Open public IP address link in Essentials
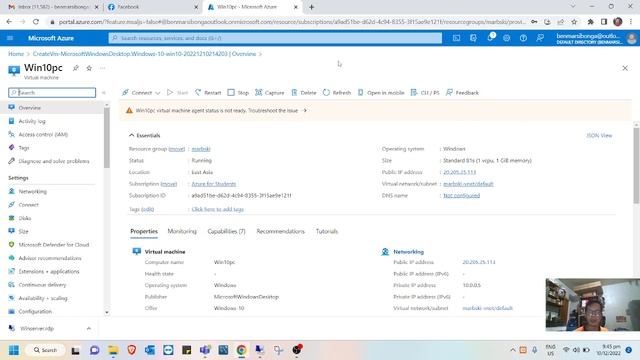This screenshot has height=360, width=640. click(x=460, y=172)
